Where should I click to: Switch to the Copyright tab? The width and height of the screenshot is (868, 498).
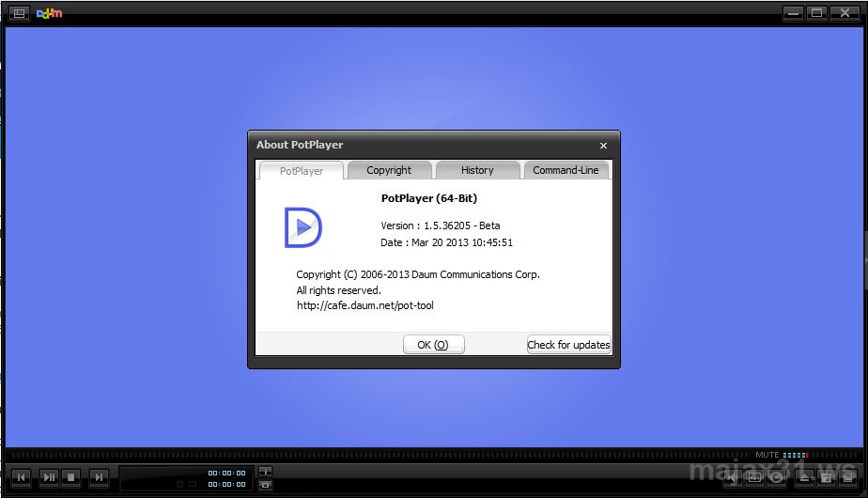point(389,170)
